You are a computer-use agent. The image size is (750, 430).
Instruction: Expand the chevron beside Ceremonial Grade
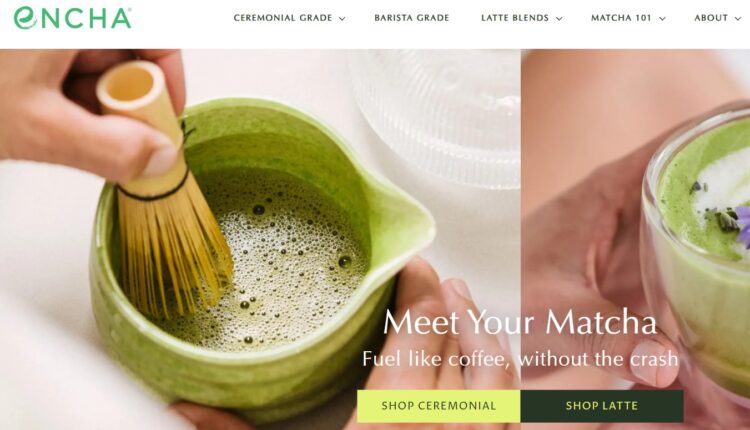[x=342, y=19]
